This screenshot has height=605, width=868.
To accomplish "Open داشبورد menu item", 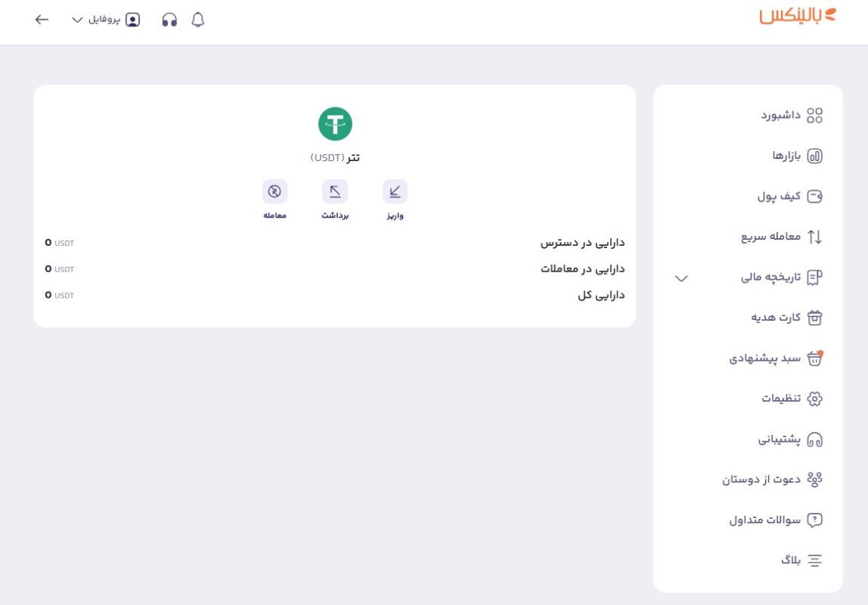I will click(x=780, y=115).
